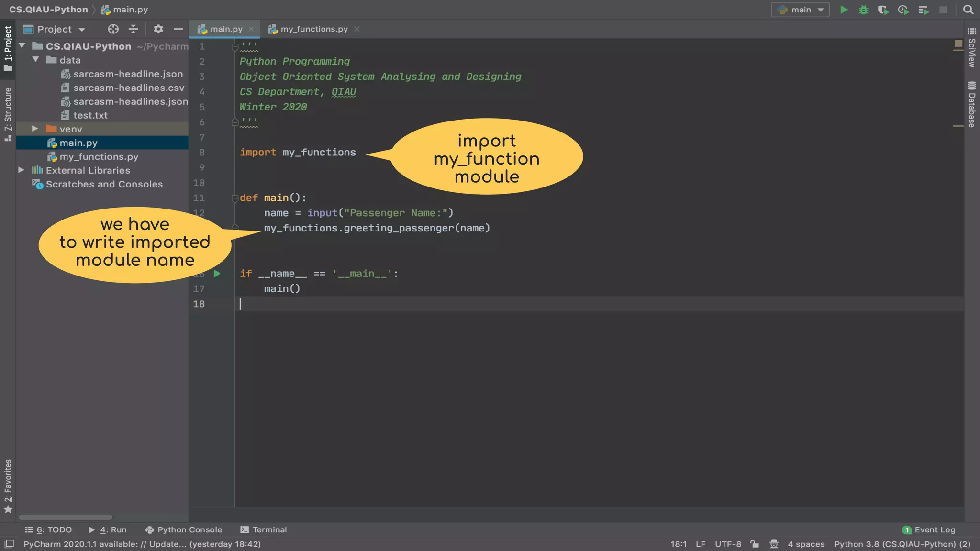Screen dimensions: 980x551
Task: Click the green Run button in toolbar
Action: point(844,10)
